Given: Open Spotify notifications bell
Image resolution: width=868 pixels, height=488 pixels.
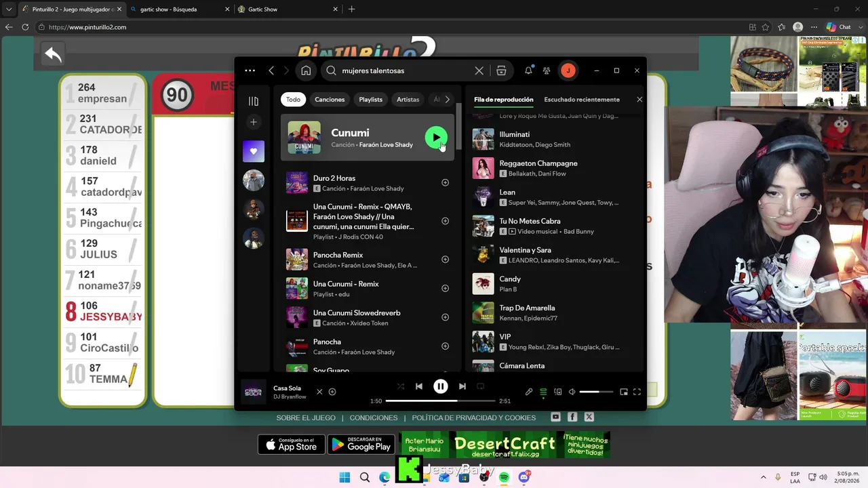Looking at the screenshot, I should tap(528, 70).
